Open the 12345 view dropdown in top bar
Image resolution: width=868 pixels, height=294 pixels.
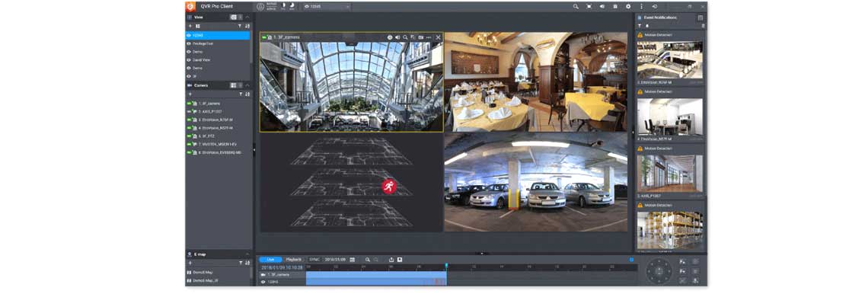tap(327, 7)
